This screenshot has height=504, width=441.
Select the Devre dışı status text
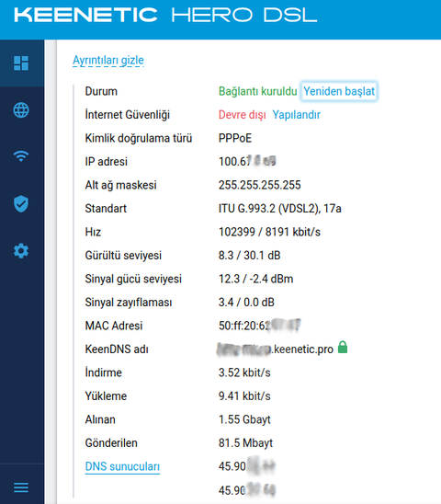point(243,115)
